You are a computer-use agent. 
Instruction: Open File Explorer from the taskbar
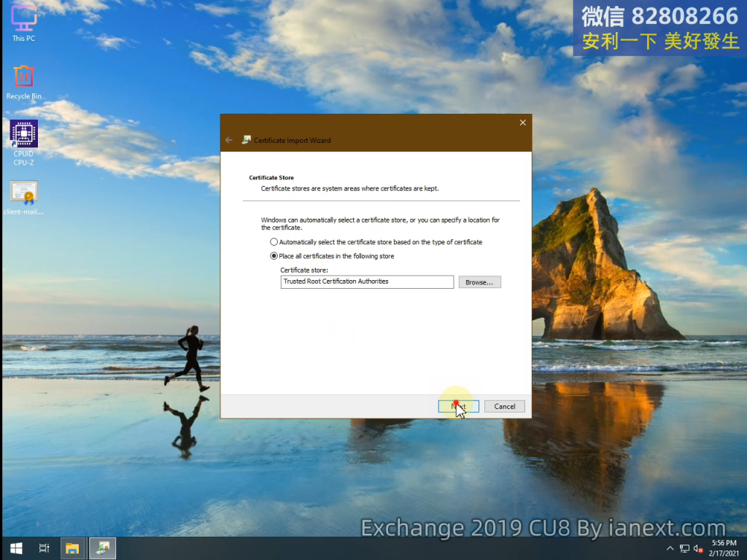tap(72, 548)
